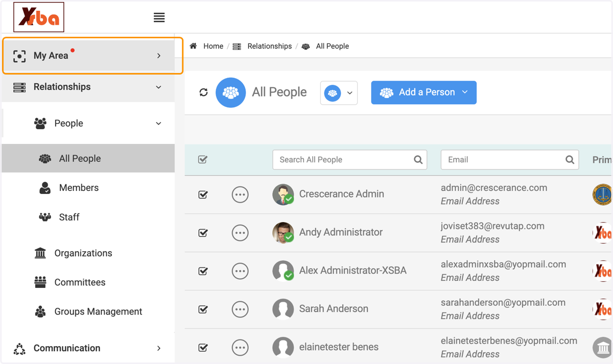Uncheck the checkbox for Crescerance Admin

203,195
